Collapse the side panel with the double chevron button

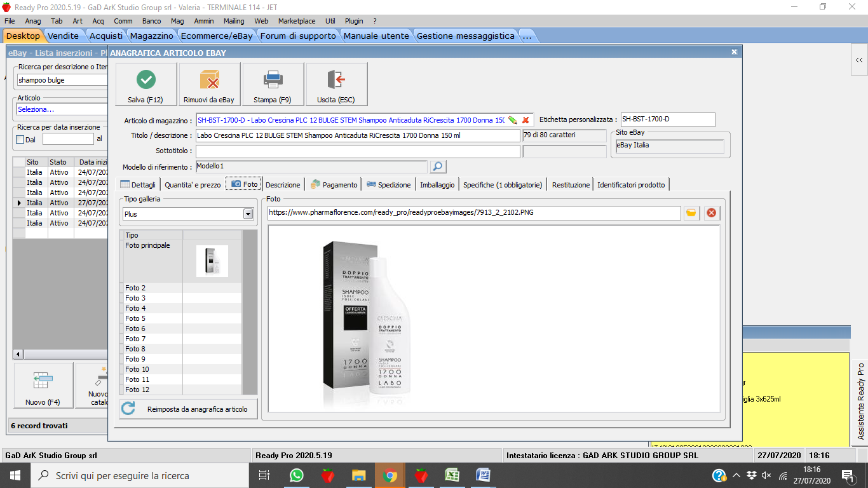pyautogui.click(x=859, y=60)
